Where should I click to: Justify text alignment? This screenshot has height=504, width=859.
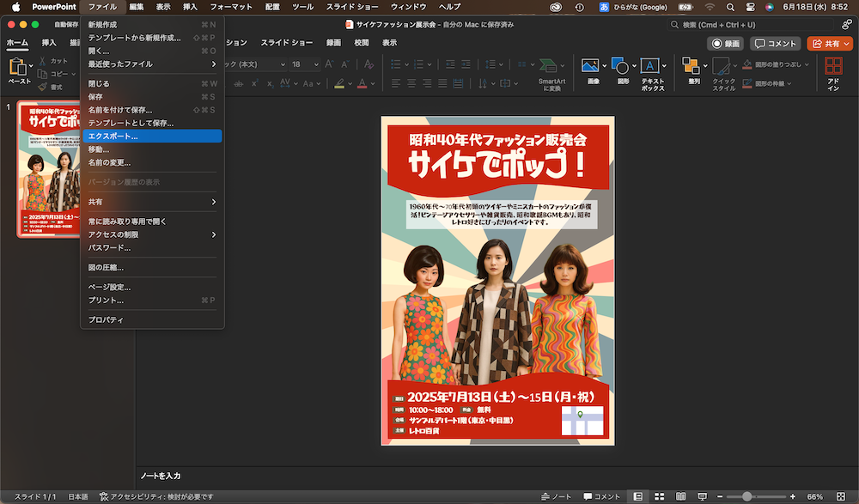442,83
